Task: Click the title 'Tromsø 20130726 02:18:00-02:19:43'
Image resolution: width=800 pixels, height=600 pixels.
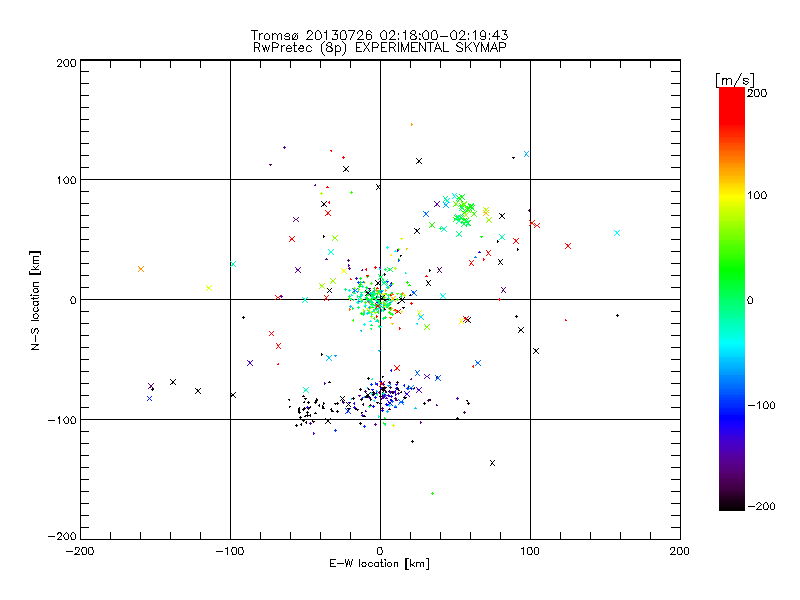Action: point(380,35)
